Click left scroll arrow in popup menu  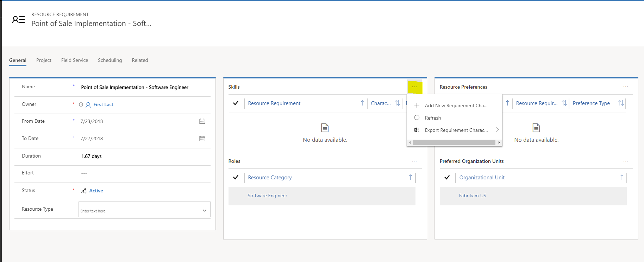tap(410, 142)
